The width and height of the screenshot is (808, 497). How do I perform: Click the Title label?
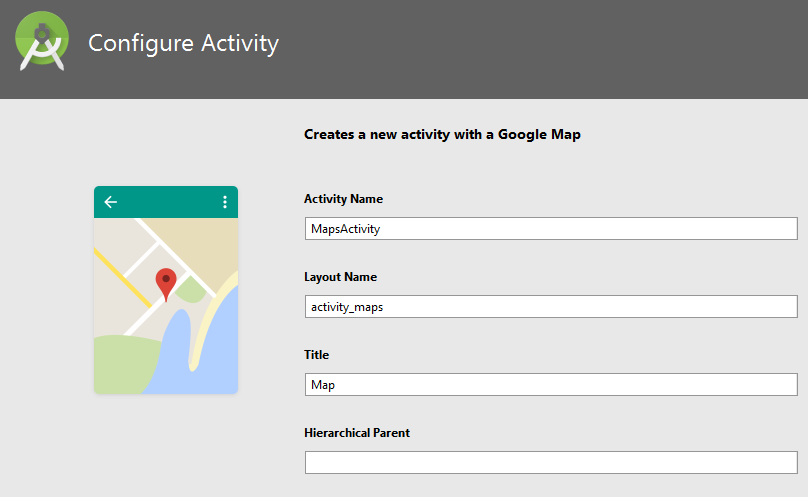[x=316, y=355]
